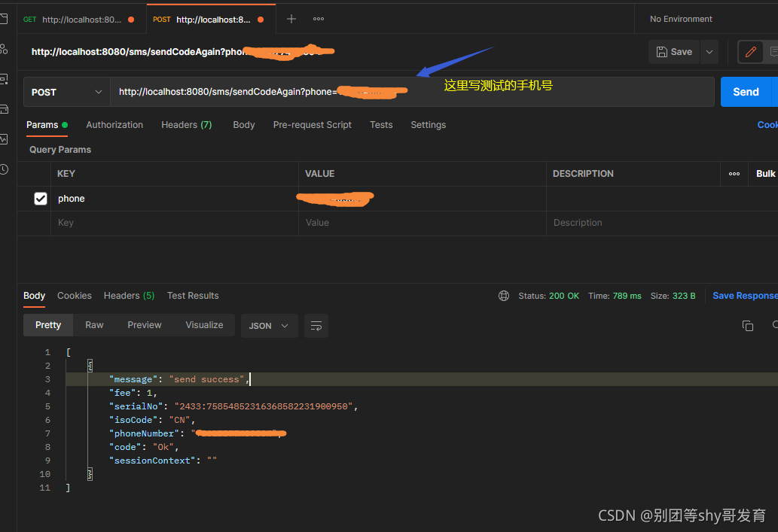Click the "code": "Ok" line

[x=144, y=447]
